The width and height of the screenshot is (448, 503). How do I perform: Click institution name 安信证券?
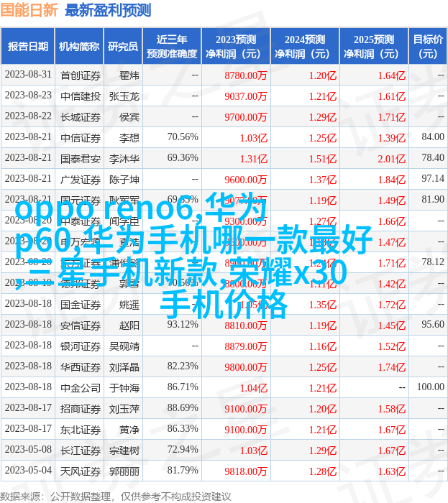(x=81, y=326)
